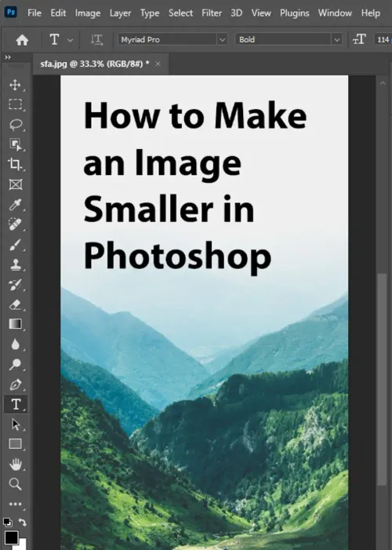Expand the toolbar with double-arrow
Screen dimensions: 392x550
pyautogui.click(x=8, y=57)
